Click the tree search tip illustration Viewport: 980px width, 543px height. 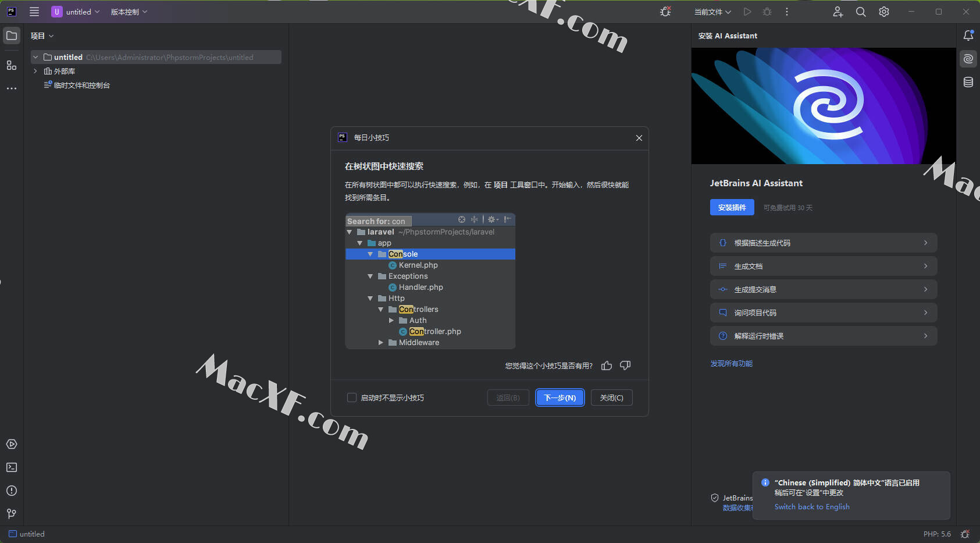coord(430,281)
